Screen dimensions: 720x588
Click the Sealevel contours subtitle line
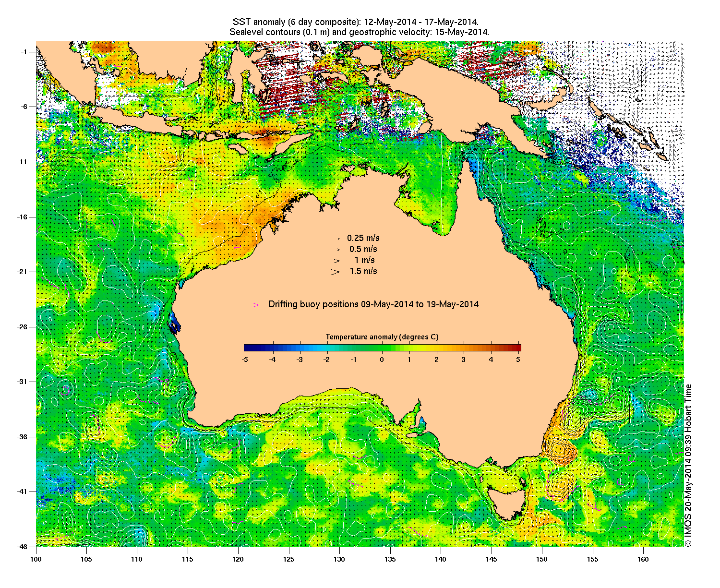coord(360,32)
